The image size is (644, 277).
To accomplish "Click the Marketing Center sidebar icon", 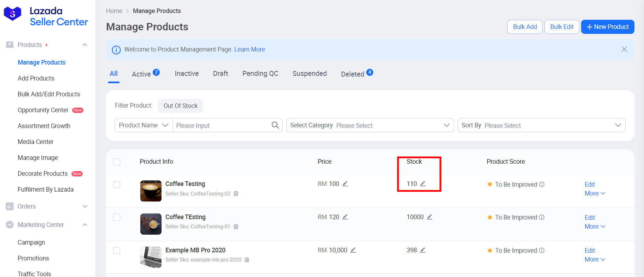I will (10, 225).
